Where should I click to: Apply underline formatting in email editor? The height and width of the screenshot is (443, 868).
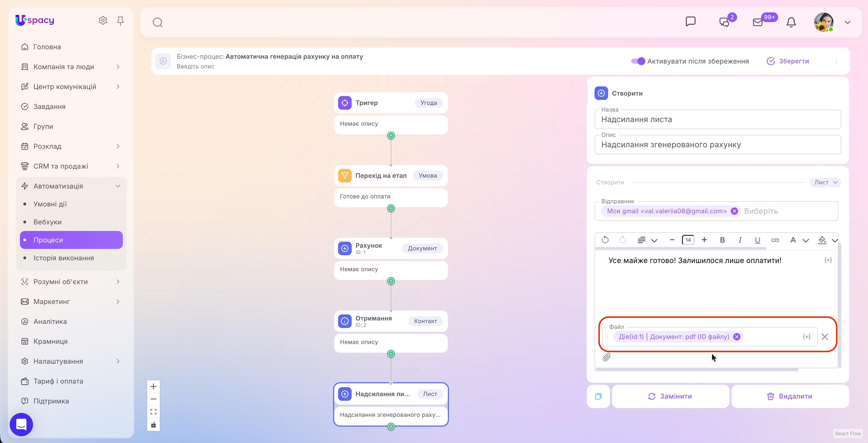tap(757, 240)
